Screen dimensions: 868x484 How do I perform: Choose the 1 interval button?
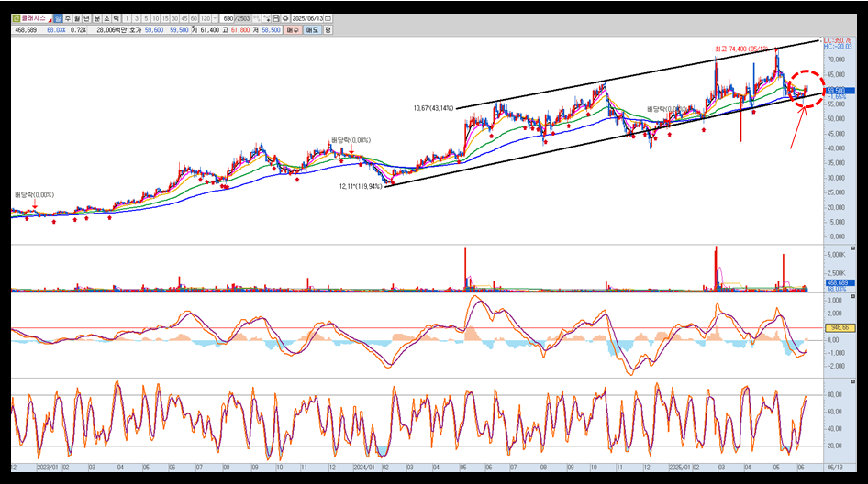click(x=127, y=19)
